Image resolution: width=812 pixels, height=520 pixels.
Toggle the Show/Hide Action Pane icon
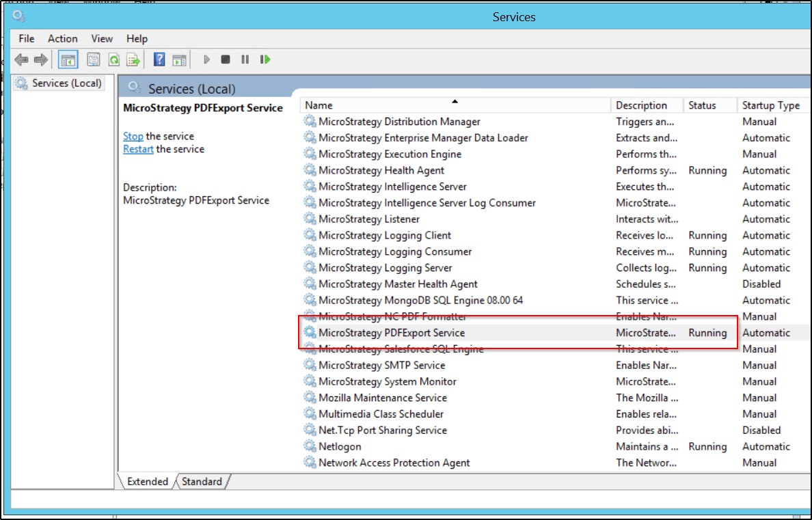[x=179, y=59]
